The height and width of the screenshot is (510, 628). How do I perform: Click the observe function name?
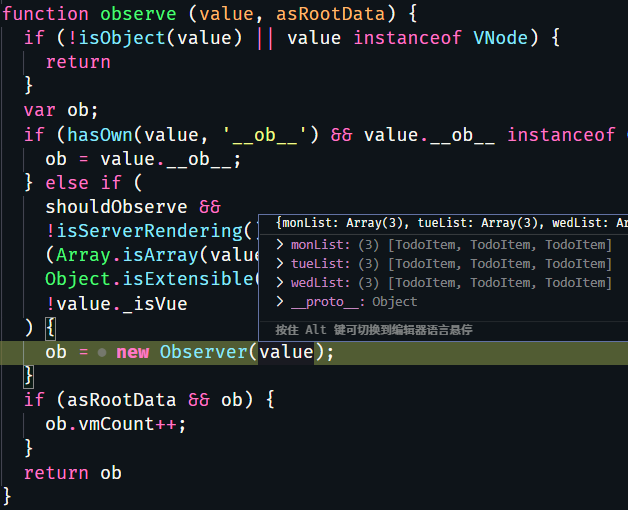coord(138,14)
